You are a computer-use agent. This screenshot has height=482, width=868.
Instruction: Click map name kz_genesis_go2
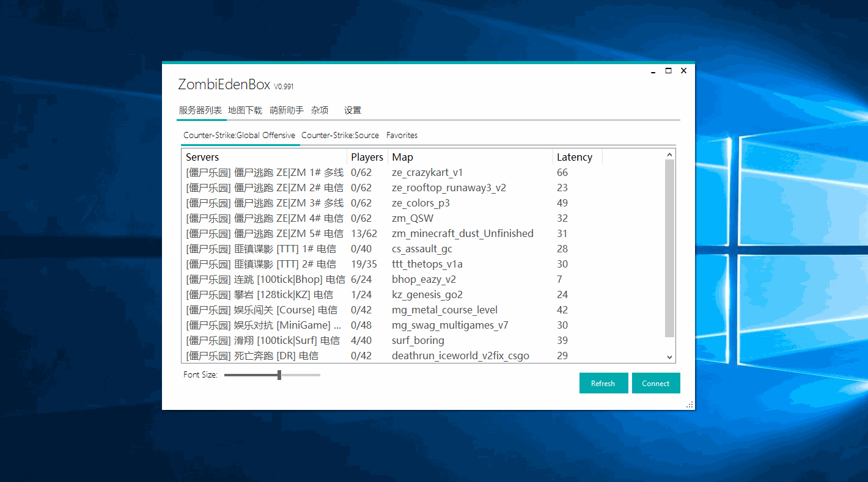[427, 294]
